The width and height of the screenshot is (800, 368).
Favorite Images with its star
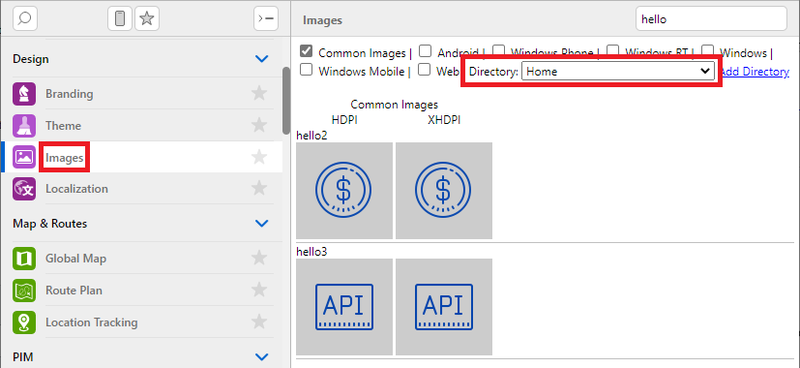click(x=260, y=157)
